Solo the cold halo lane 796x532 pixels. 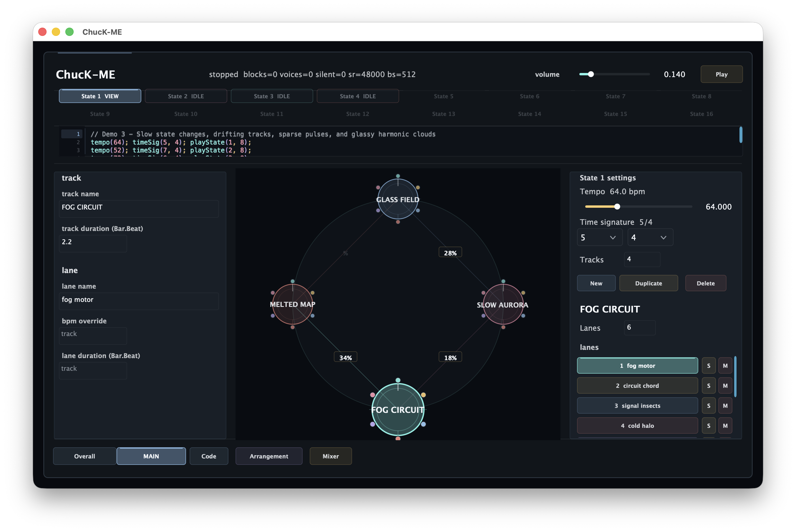click(709, 426)
